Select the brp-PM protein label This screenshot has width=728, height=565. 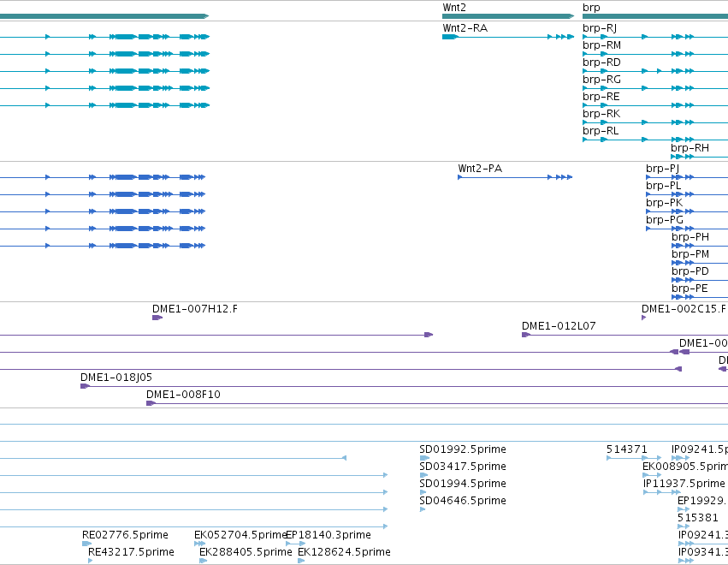tap(690, 254)
